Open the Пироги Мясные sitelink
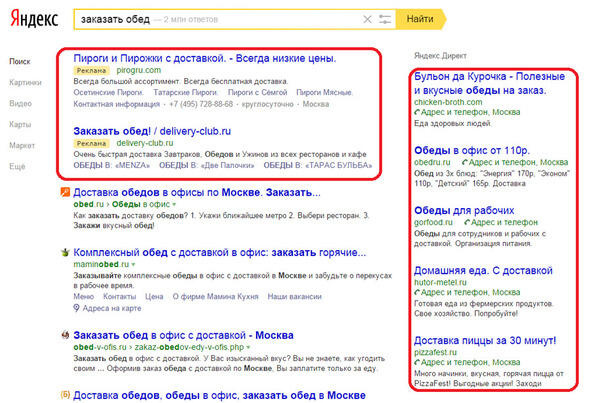Image resolution: width=591 pixels, height=403 pixels. [324, 92]
